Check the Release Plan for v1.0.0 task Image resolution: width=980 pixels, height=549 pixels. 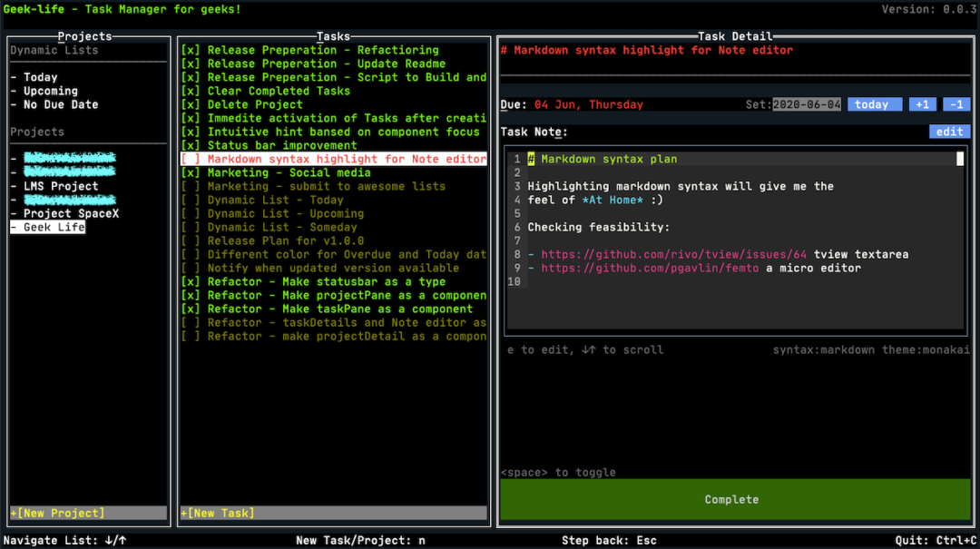coord(191,240)
